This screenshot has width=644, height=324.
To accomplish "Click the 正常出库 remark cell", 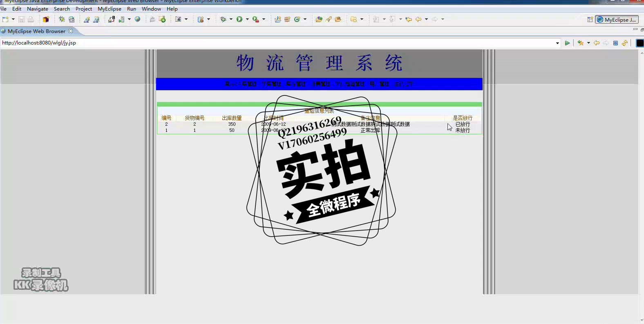I will [370, 130].
